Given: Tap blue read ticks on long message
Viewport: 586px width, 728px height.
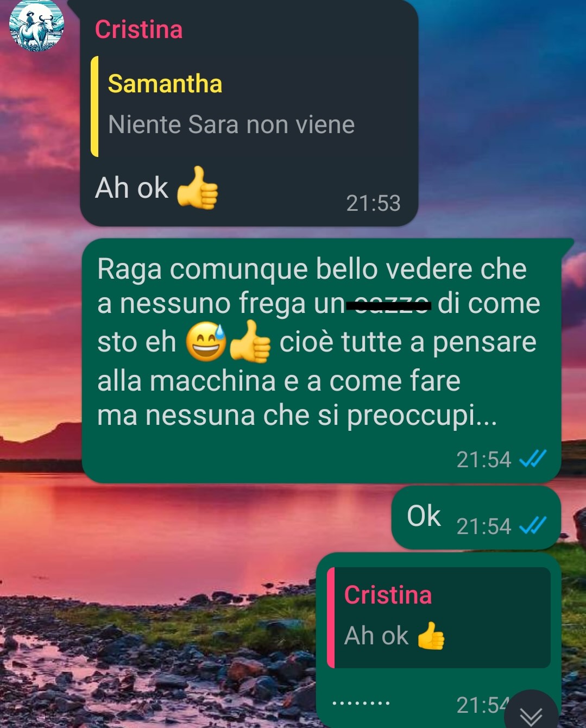Looking at the screenshot, I should coord(532,460).
